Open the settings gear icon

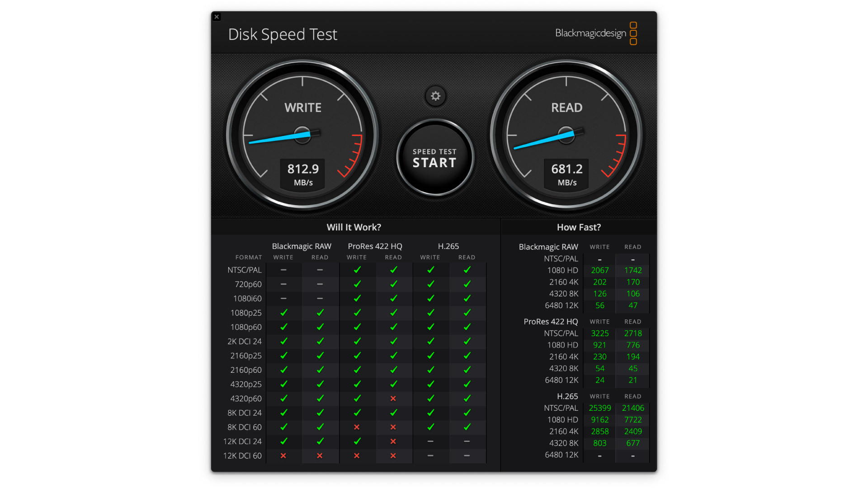pyautogui.click(x=435, y=96)
